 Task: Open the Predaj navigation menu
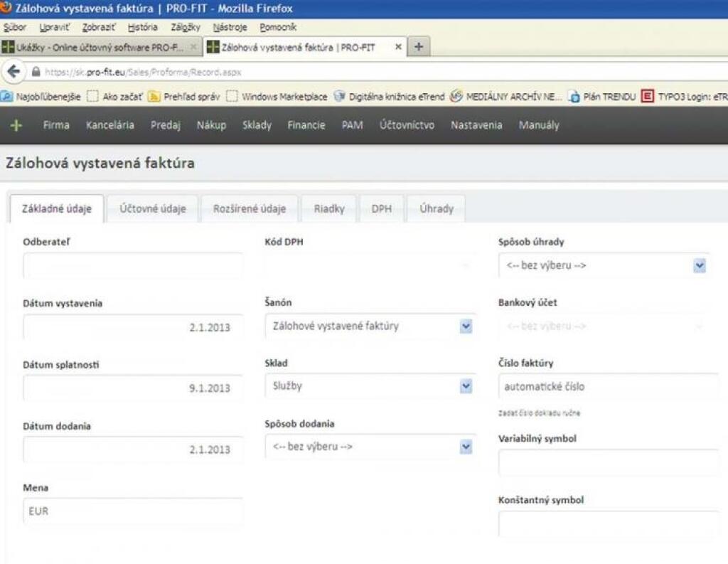[x=165, y=125]
